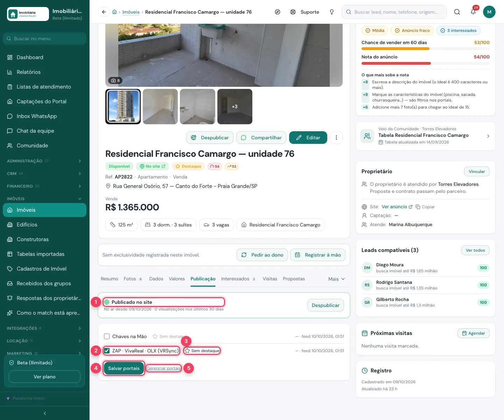Open Inbox WhatsApp
Viewport: 504px width, 420px height.
click(45, 116)
